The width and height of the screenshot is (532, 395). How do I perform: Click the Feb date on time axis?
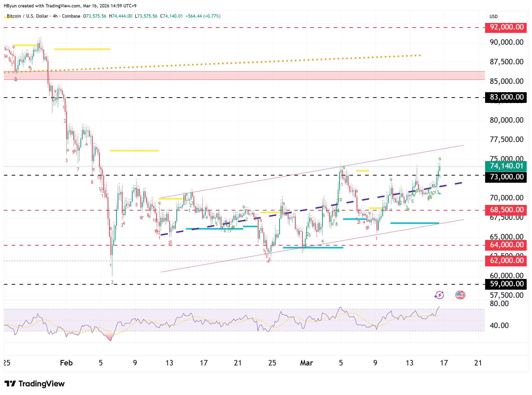click(66, 363)
